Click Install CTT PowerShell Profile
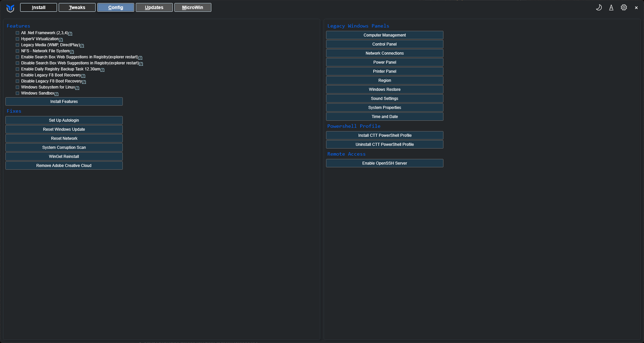Viewport: 644px width, 343px height. tap(385, 136)
